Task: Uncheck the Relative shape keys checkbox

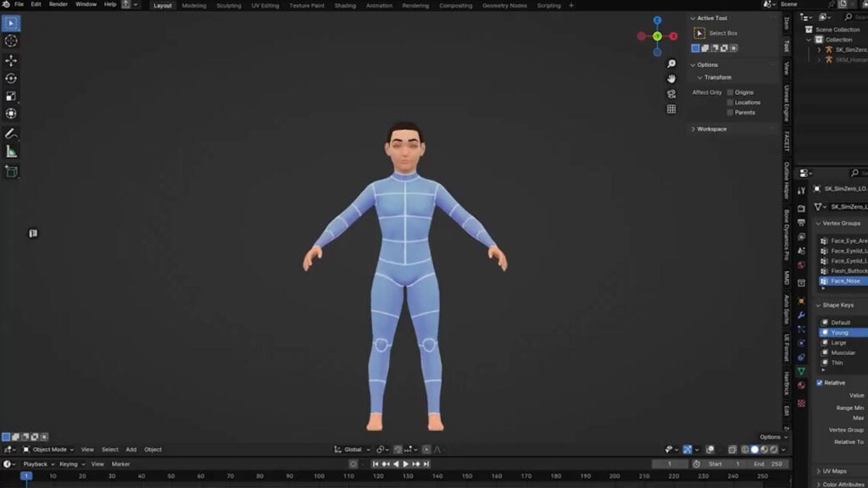Action: tap(820, 383)
